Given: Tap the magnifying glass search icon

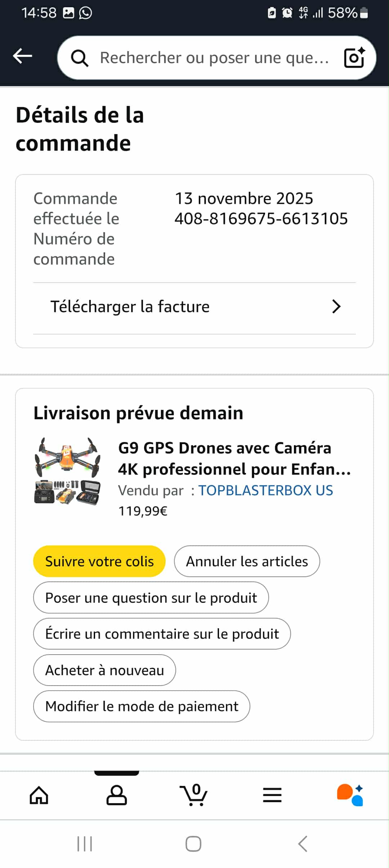Looking at the screenshot, I should pyautogui.click(x=80, y=58).
